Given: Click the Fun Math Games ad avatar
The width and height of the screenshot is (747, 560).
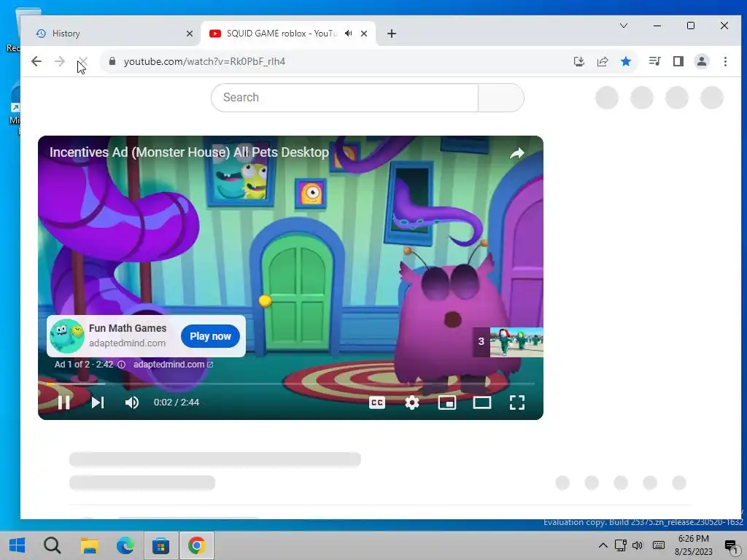Looking at the screenshot, I should tap(67, 335).
